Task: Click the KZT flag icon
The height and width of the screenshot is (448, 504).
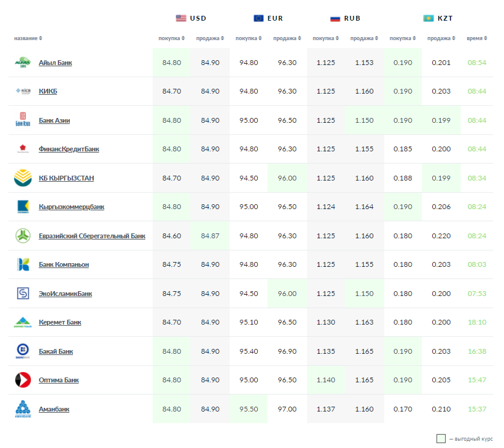Action: point(429,18)
